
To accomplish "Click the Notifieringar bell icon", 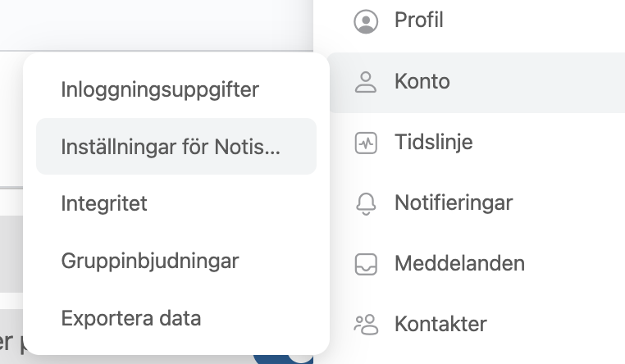I will point(366,204).
